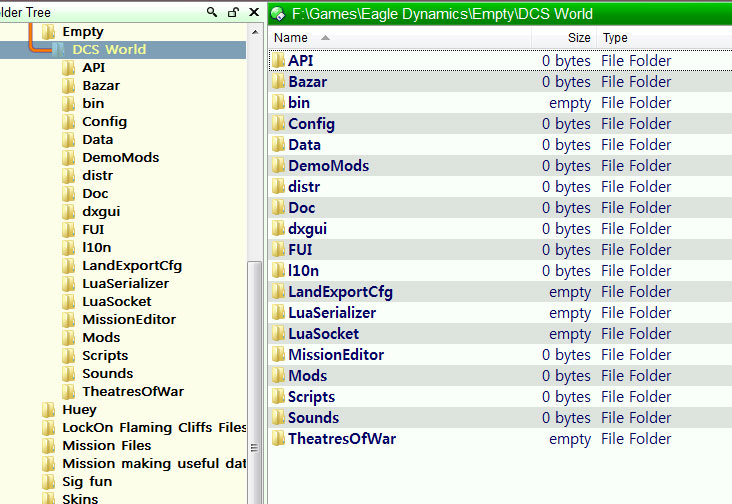Click the LuaSocket folder icon in tree

(x=69, y=301)
